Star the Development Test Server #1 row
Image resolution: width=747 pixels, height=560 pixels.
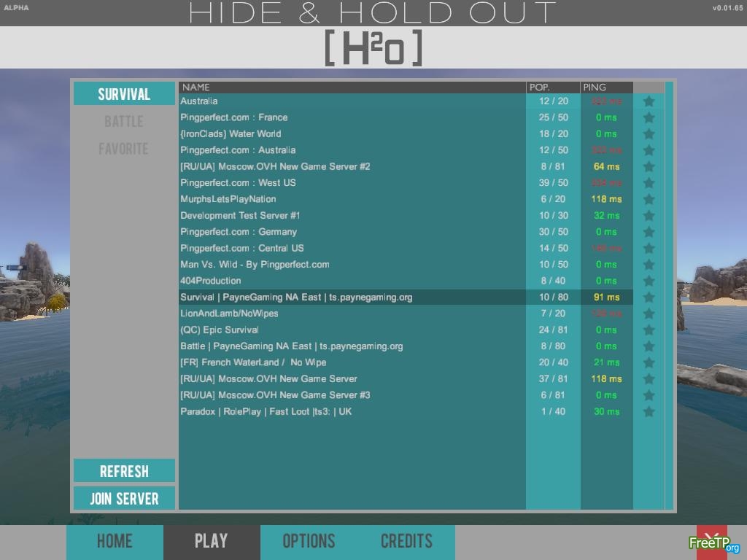pyautogui.click(x=649, y=216)
